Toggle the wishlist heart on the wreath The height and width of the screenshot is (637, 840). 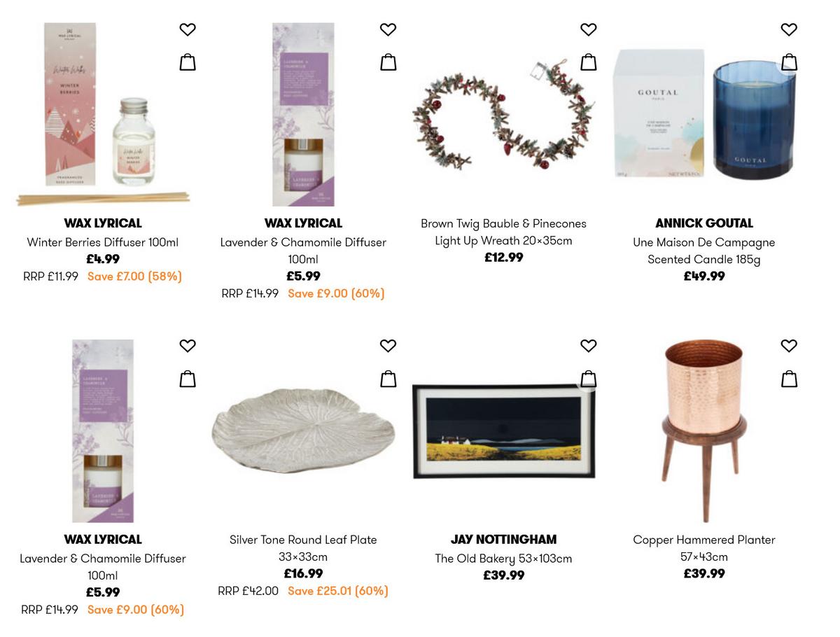588,29
